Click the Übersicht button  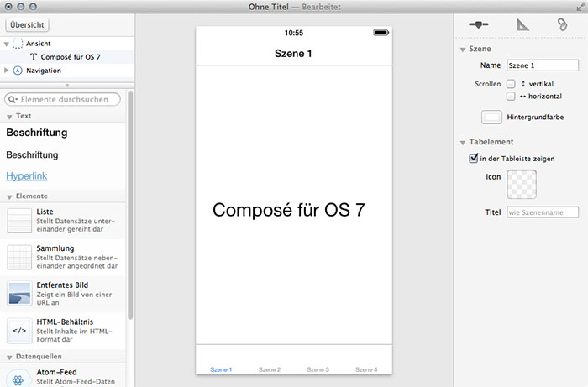point(27,24)
